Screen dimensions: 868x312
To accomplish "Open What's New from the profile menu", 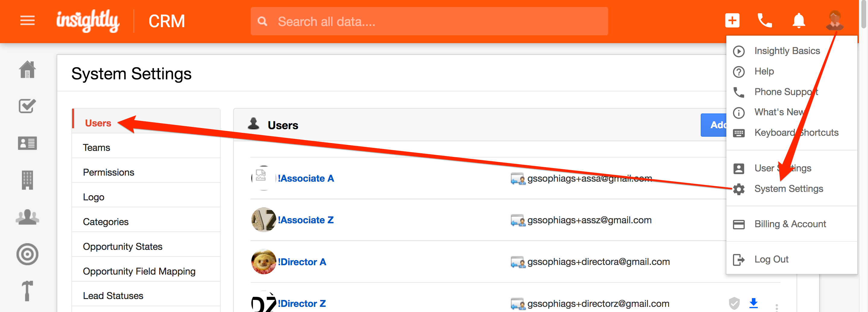I will 780,112.
